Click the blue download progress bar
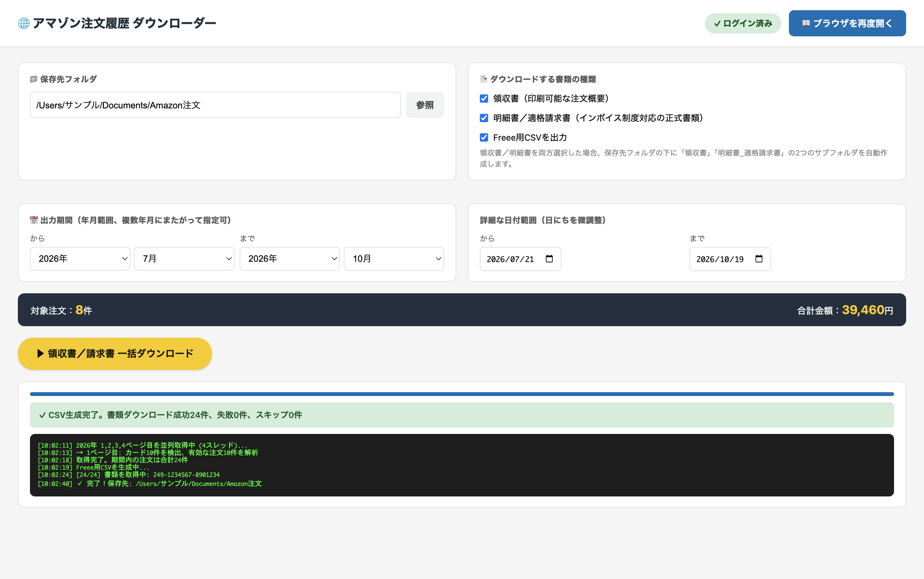Image resolution: width=924 pixels, height=579 pixels. (x=462, y=394)
